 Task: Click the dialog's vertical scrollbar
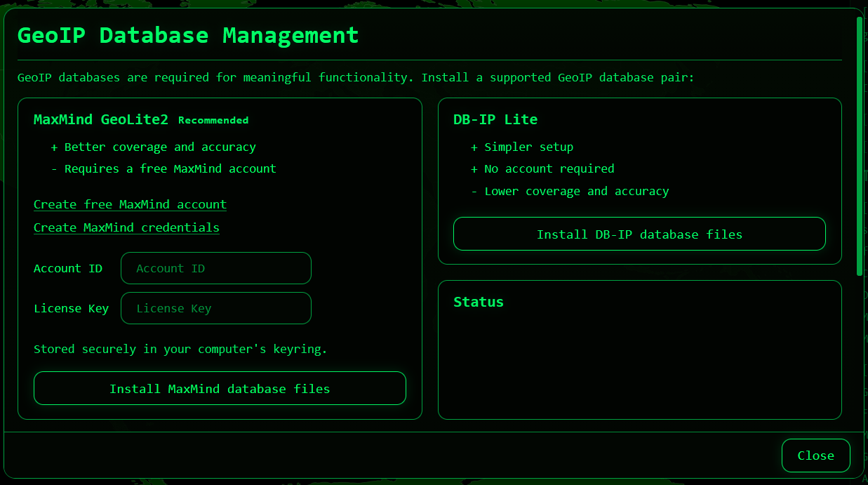[x=860, y=146]
